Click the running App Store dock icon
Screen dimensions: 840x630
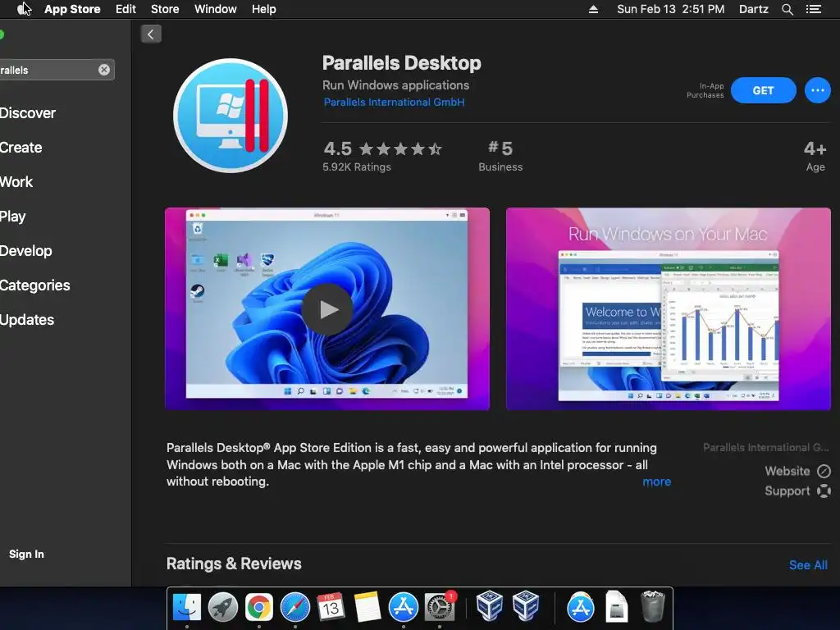(403, 607)
